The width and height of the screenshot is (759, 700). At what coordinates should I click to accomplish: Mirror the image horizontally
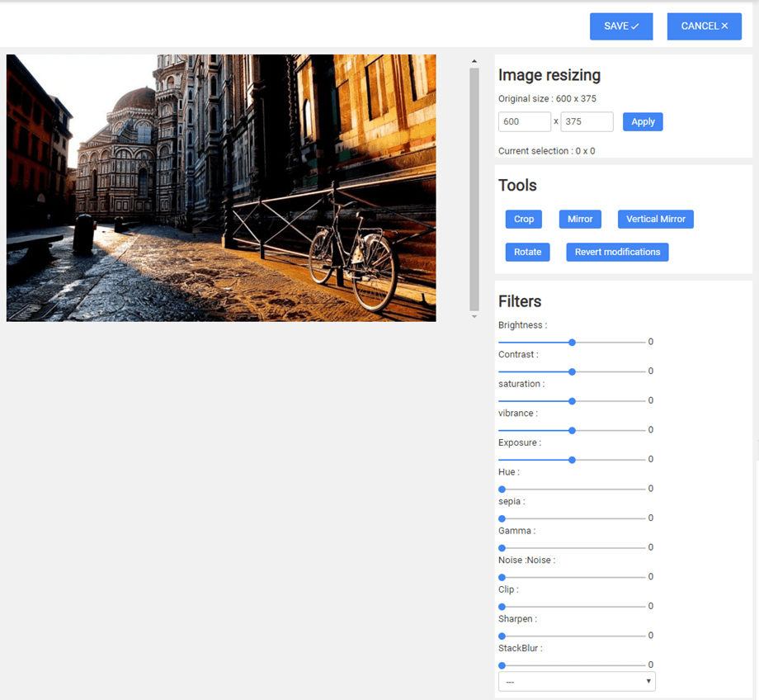click(x=580, y=219)
